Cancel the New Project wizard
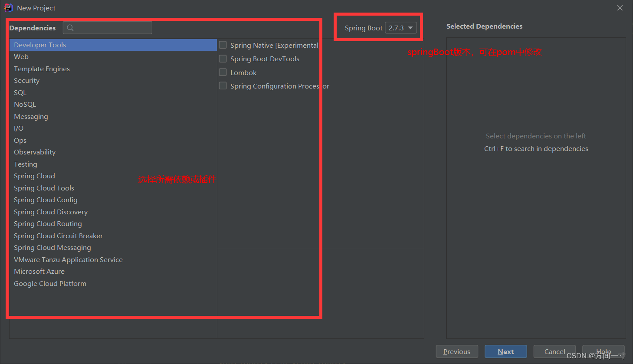The width and height of the screenshot is (633, 364). tap(554, 351)
